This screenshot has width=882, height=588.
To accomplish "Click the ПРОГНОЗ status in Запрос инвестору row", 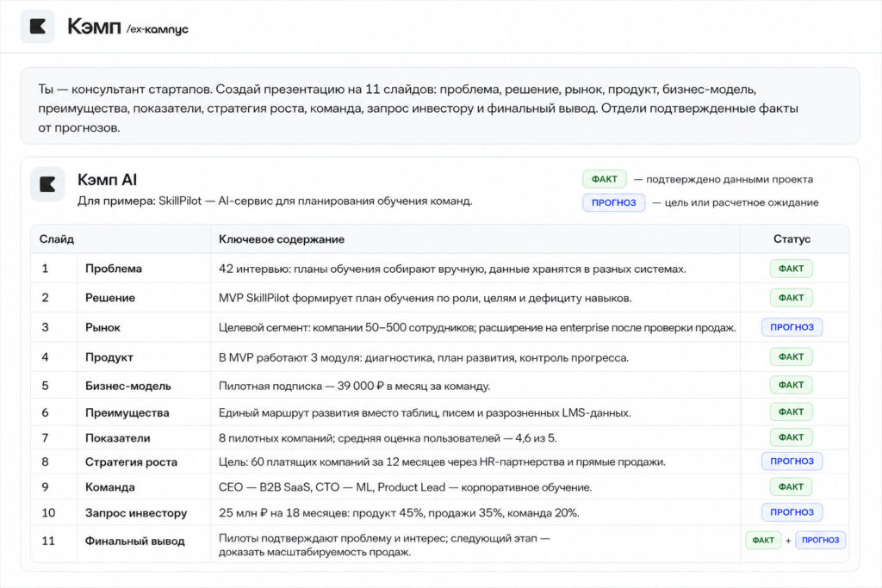I will (x=792, y=512).
